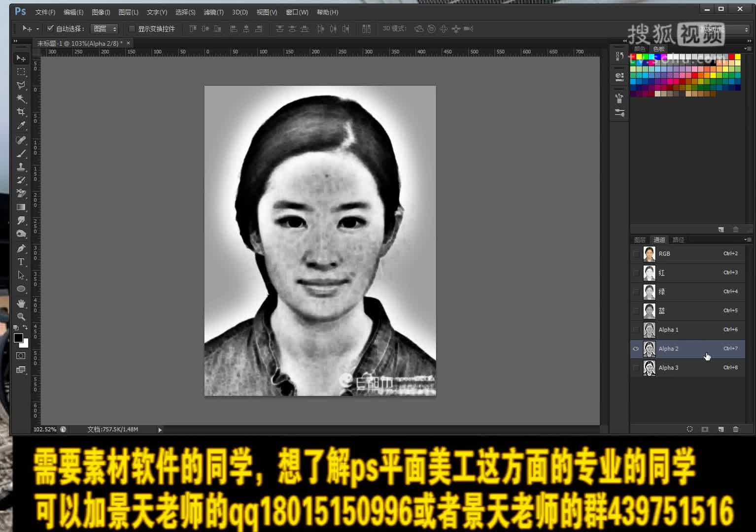The image size is (756, 532).
Task: Switch to the 路径 tab
Action: point(678,239)
